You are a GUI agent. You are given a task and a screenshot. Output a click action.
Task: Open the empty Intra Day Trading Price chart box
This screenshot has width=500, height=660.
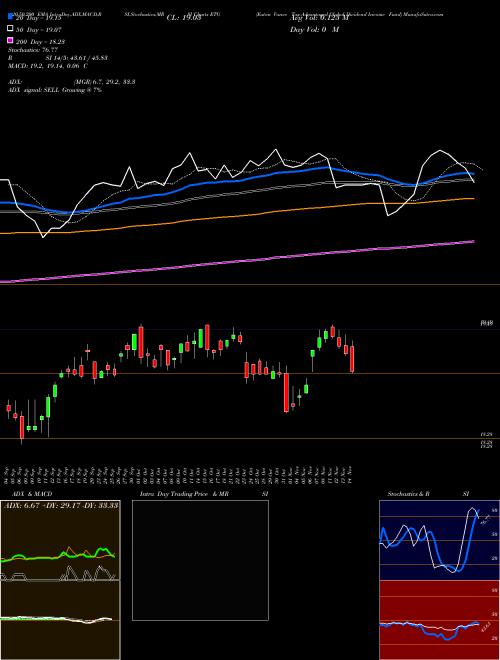pos(200,560)
